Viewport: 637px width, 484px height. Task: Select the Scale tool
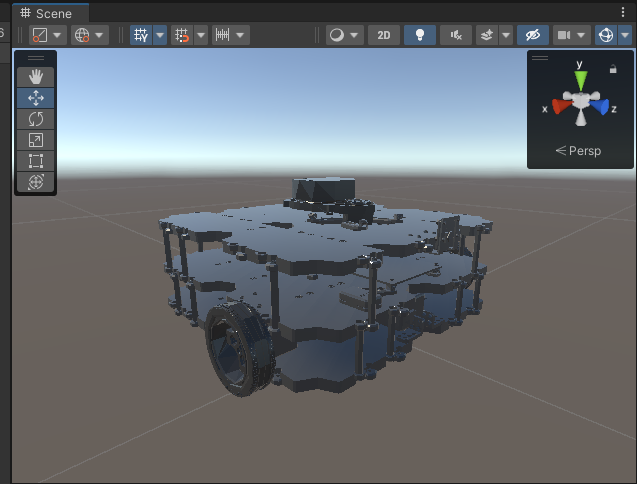pos(35,140)
